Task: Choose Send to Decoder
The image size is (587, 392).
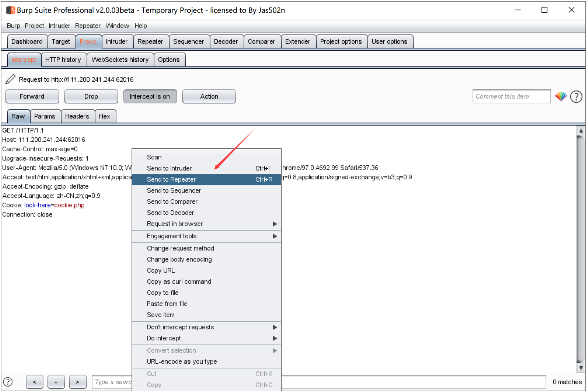Action: click(x=206, y=213)
